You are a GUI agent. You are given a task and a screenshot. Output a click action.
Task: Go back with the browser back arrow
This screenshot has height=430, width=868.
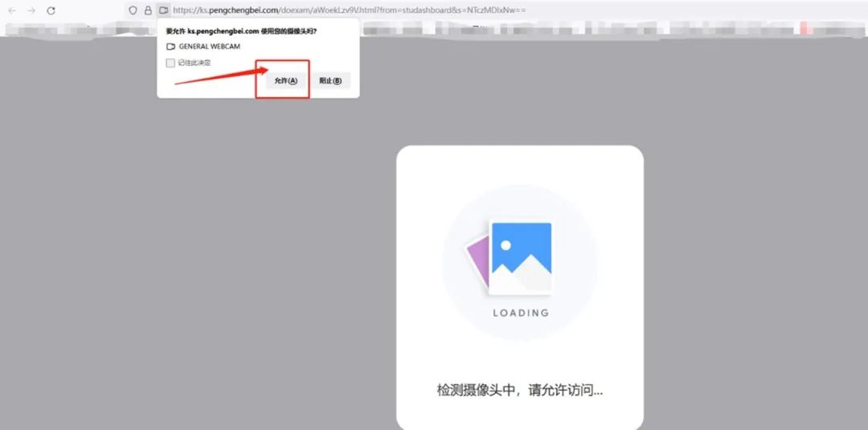pos(11,10)
